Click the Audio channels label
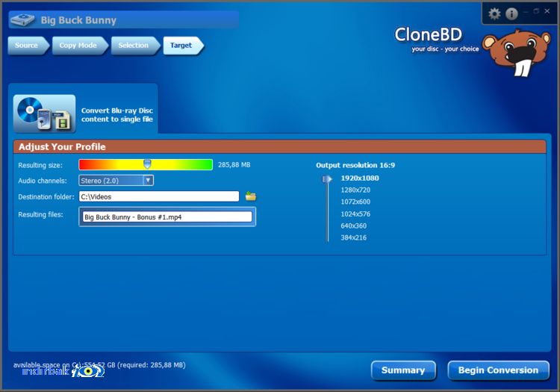This screenshot has width=560, height=392. [x=43, y=181]
